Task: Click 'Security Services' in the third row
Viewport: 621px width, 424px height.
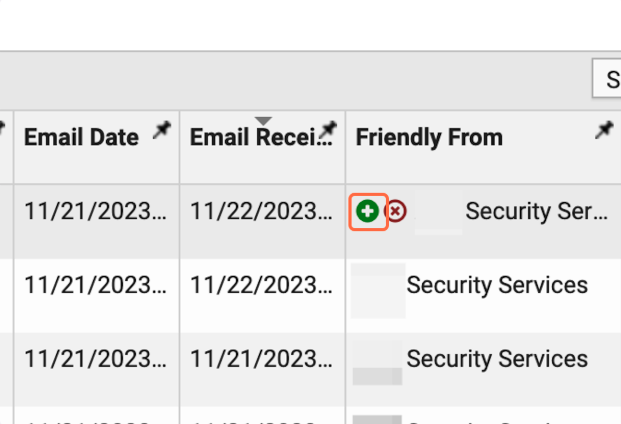Action: coord(497,359)
